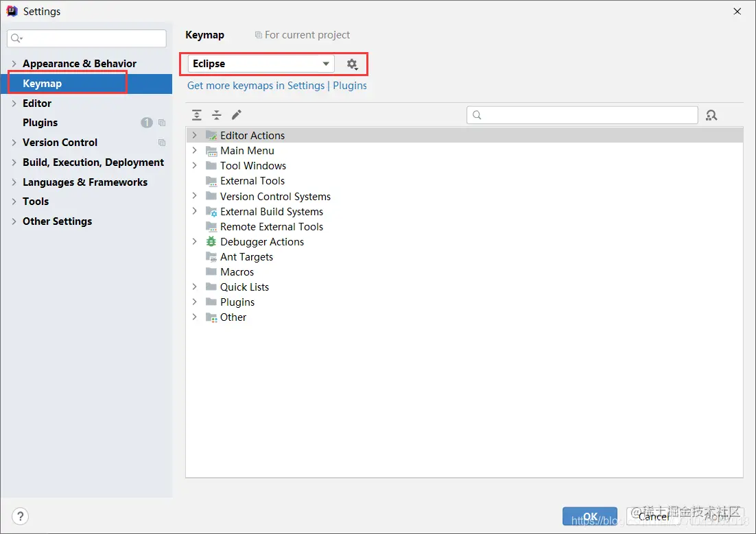Expand the Editor Actions tree node
Image resolution: width=756 pixels, height=534 pixels.
(194, 136)
